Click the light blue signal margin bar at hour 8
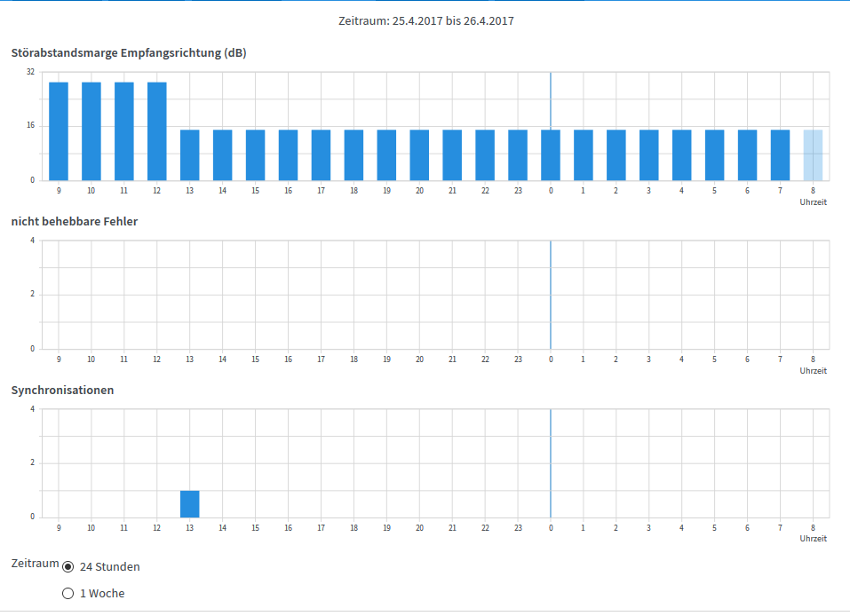Screen dimensions: 850x616 coord(813,155)
